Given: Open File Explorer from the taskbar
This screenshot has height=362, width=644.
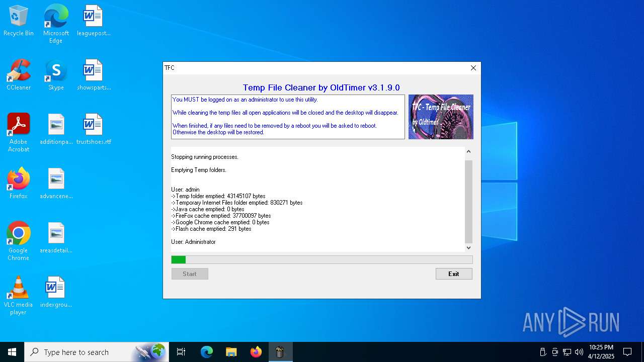Looking at the screenshot, I should pyautogui.click(x=231, y=352).
